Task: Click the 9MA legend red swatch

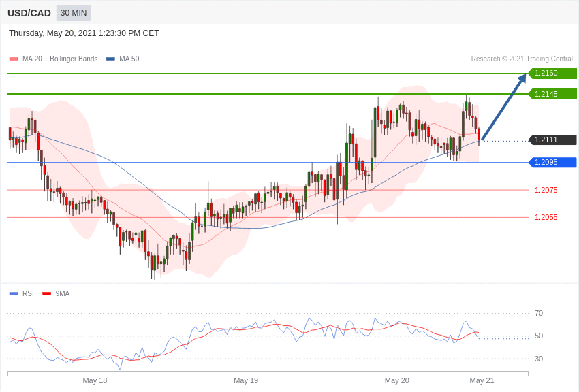Action: 46,293
